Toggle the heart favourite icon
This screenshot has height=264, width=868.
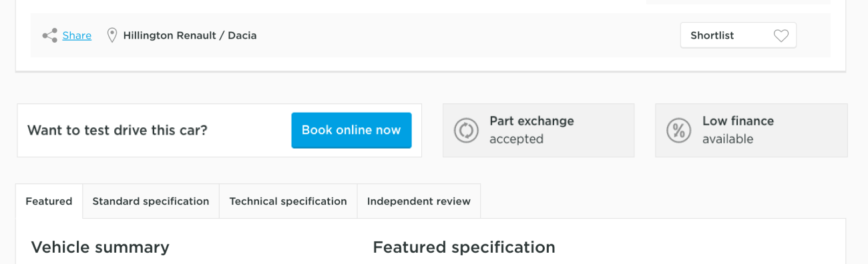pyautogui.click(x=781, y=36)
